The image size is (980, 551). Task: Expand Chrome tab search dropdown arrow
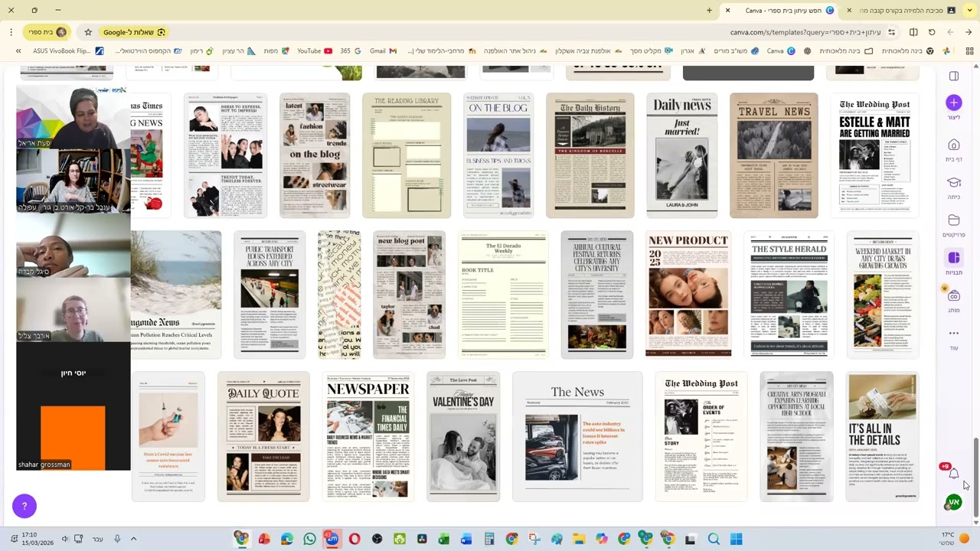969,11
